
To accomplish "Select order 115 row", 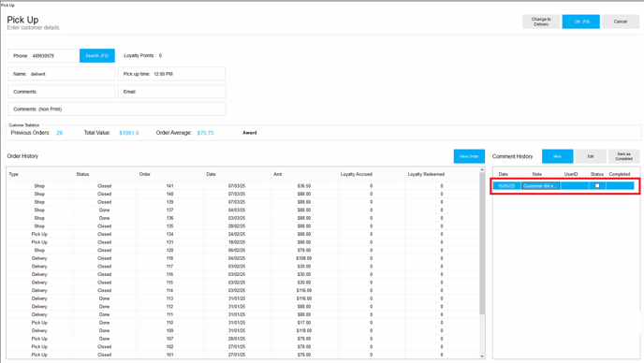I will 242,283.
